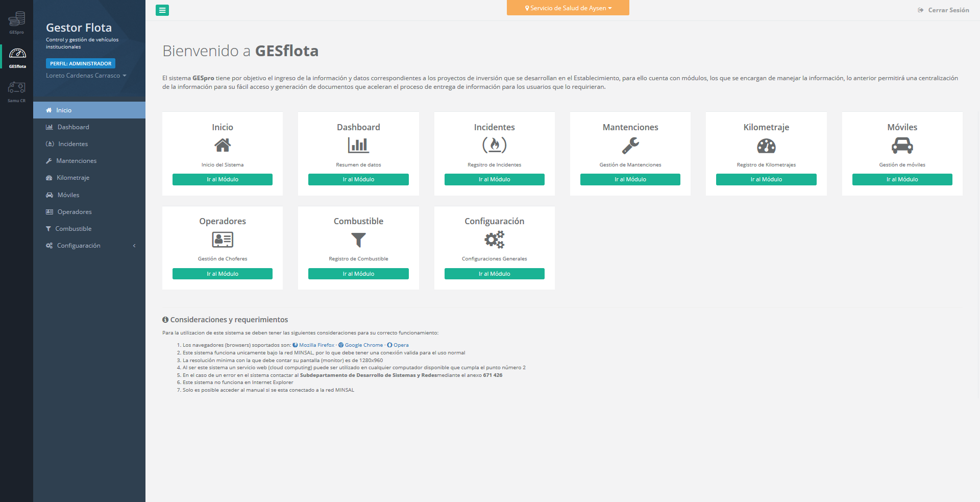Open the Servicio de Salud de Aysen dropdown
The width and height of the screenshot is (980, 502).
(568, 8)
